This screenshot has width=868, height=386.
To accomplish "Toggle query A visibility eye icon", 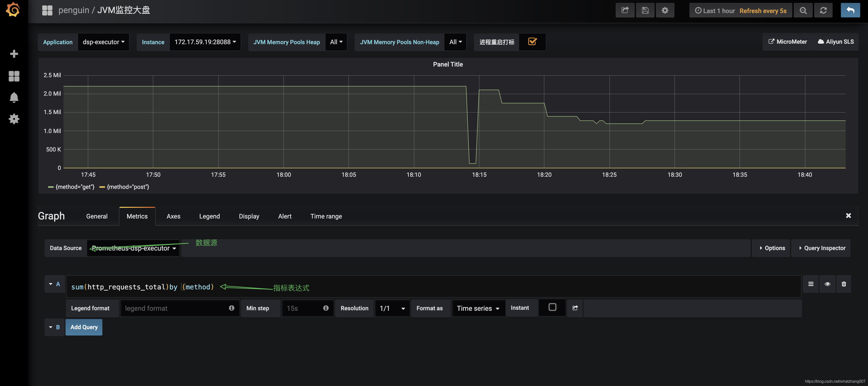I will (827, 284).
